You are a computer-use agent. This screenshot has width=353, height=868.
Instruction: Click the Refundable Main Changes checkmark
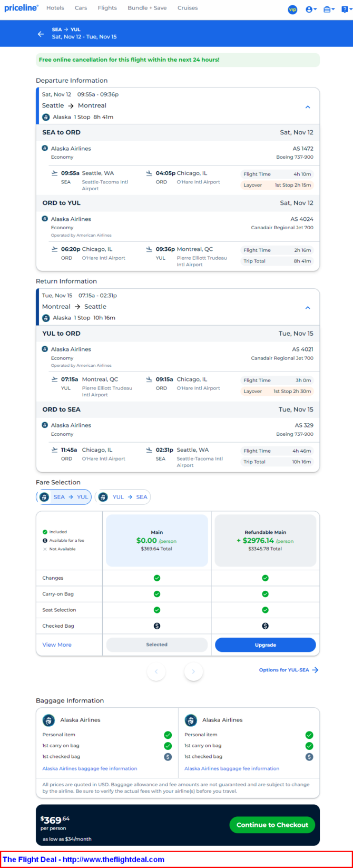click(x=265, y=578)
